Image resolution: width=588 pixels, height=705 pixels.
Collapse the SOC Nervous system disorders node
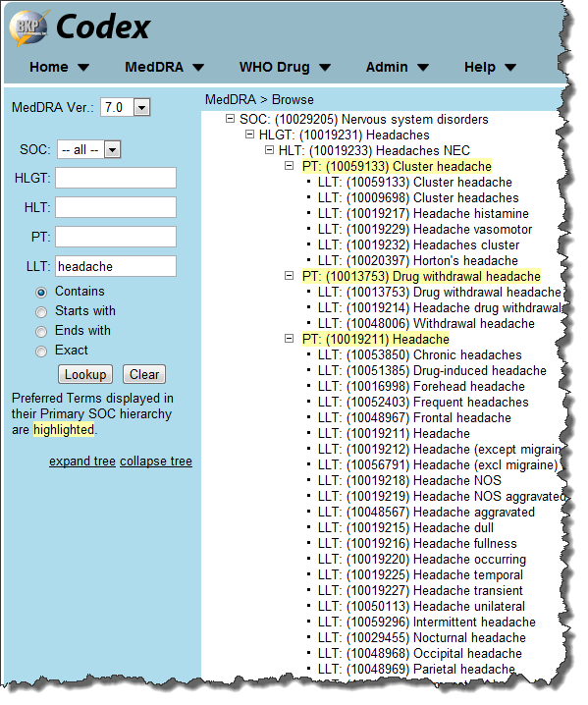pyautogui.click(x=230, y=119)
